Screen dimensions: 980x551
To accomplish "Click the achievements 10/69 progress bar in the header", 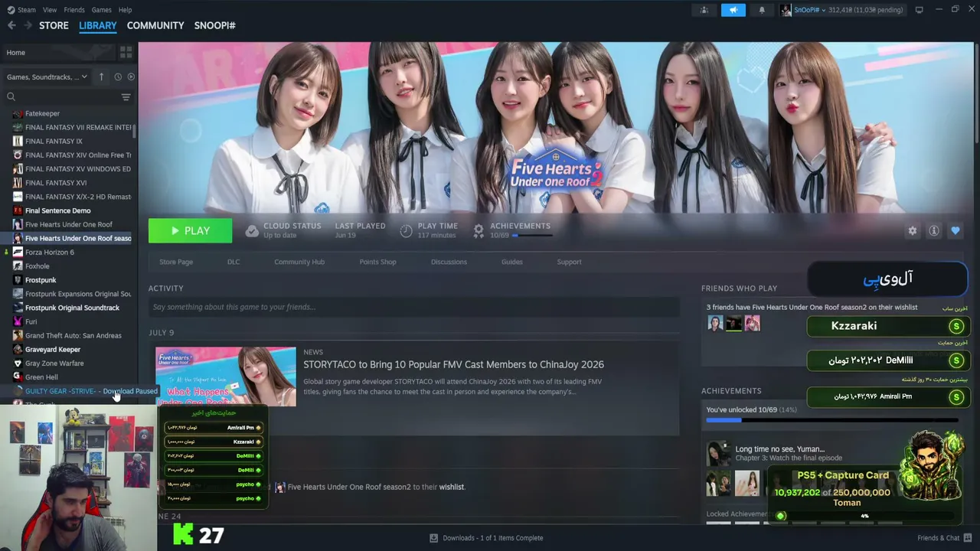I will [x=532, y=235].
